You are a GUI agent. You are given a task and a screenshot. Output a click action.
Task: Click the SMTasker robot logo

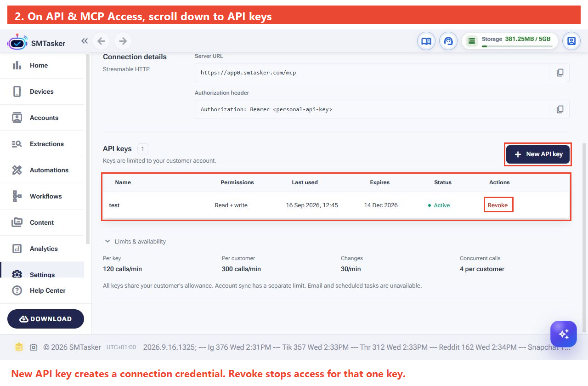pos(17,42)
